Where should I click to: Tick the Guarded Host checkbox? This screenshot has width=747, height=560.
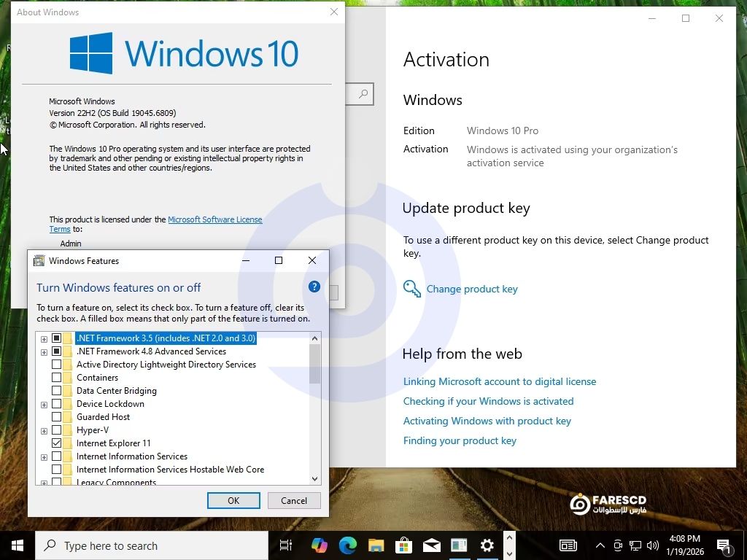(x=56, y=417)
